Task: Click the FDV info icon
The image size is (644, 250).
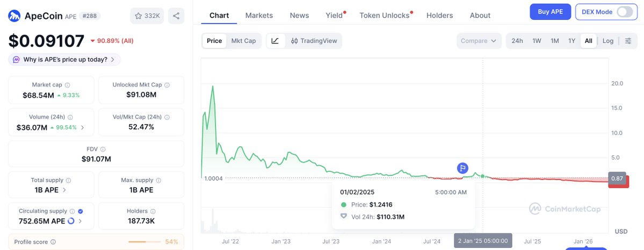Action: point(103,149)
